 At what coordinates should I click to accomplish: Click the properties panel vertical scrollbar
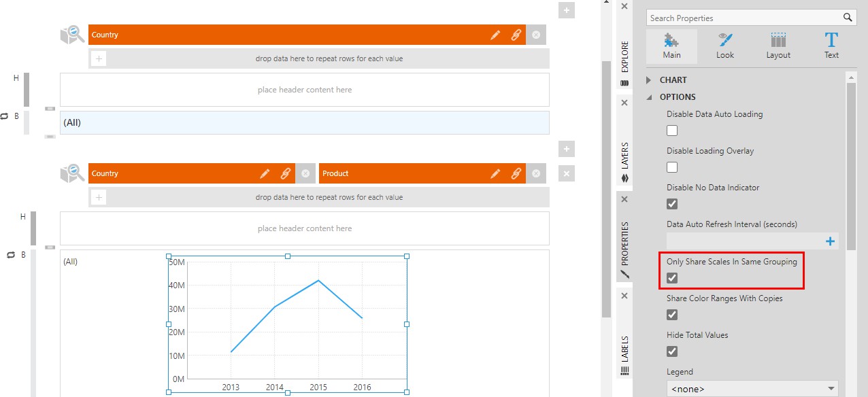851,163
